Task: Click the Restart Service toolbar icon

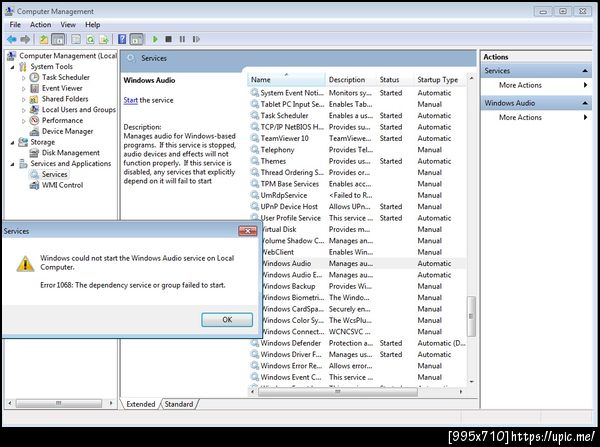Action: pos(196,39)
